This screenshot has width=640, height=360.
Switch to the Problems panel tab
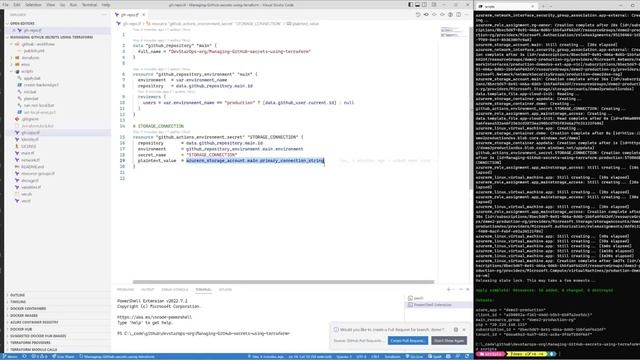(125, 289)
